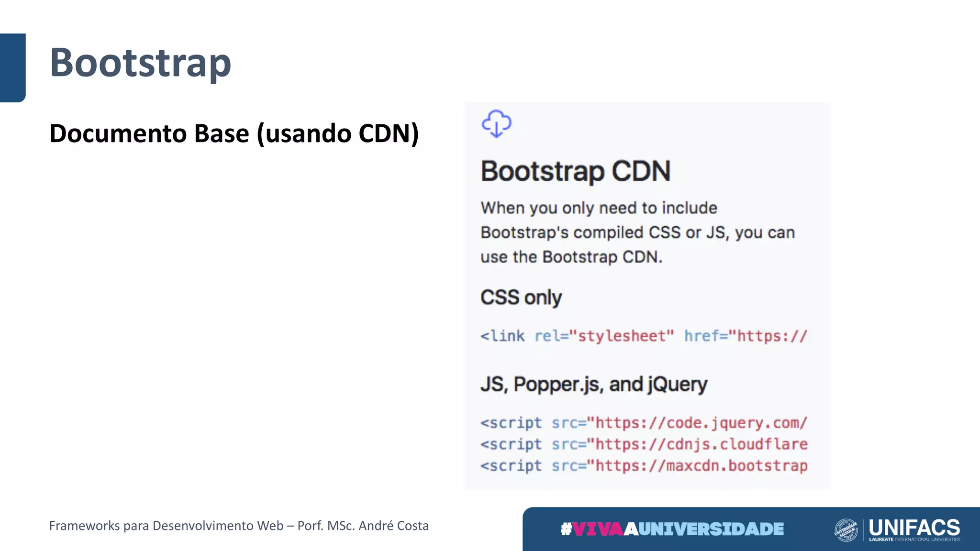980x551 pixels.
Task: Click the "CSS only" heading
Action: 521,298
